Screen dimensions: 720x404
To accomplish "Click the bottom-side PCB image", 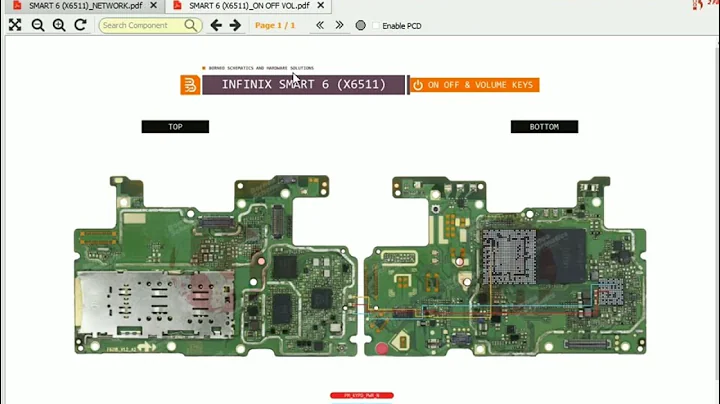I will point(505,265).
